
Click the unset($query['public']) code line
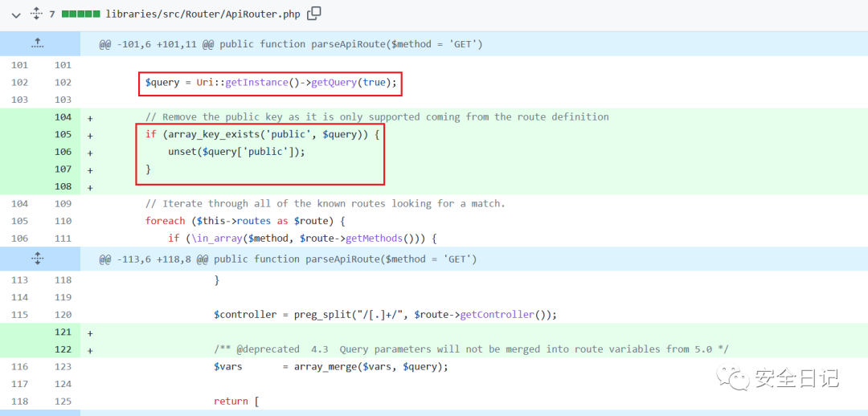[236, 152]
